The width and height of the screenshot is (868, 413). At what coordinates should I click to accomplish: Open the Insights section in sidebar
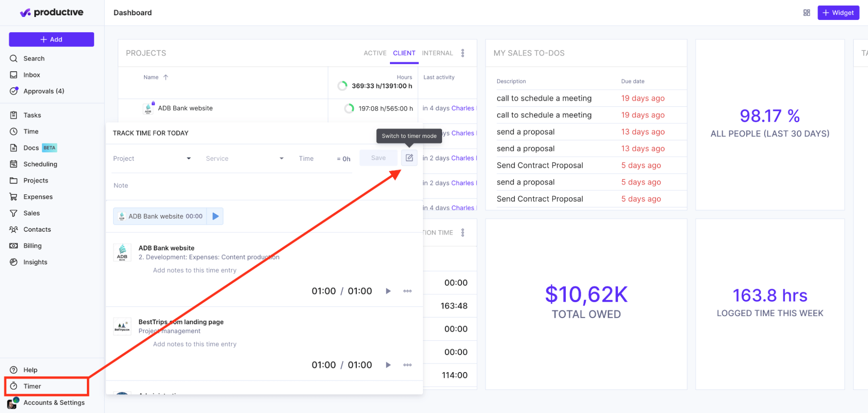tap(35, 262)
